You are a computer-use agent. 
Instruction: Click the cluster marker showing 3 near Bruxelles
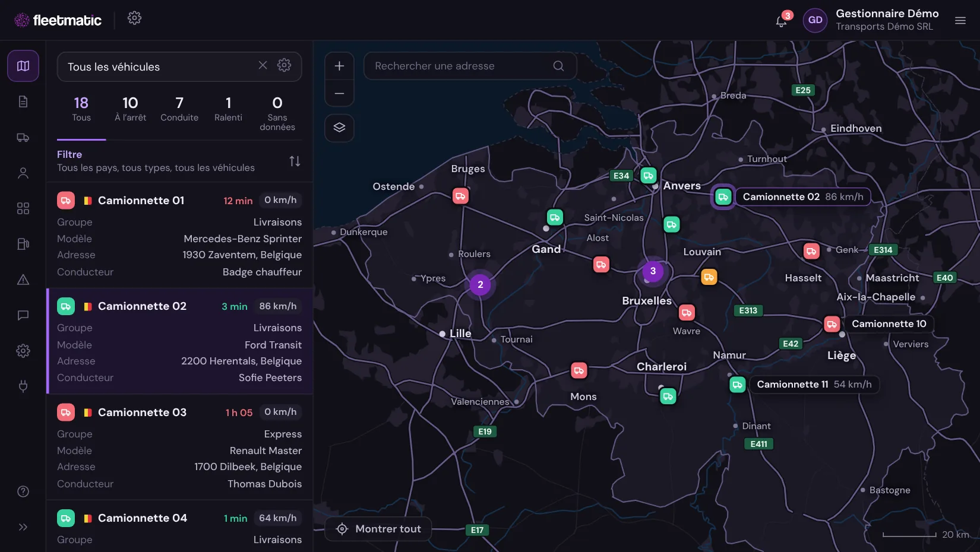point(653,271)
